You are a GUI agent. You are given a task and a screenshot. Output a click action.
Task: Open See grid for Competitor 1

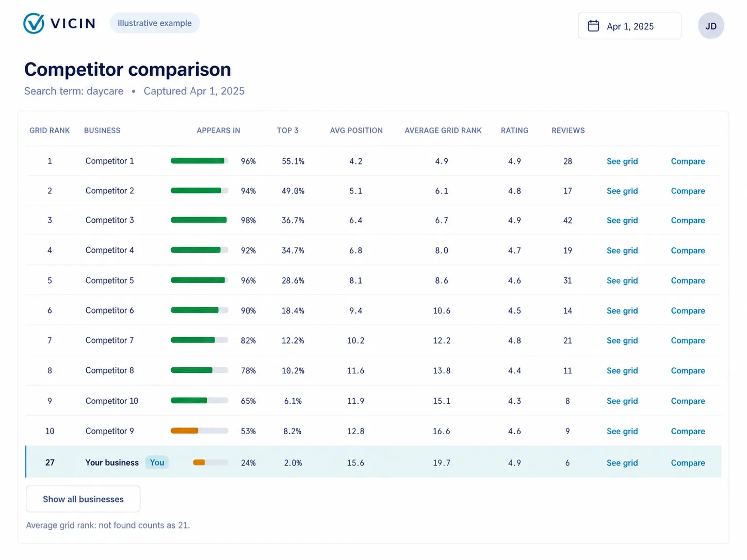pyautogui.click(x=622, y=161)
